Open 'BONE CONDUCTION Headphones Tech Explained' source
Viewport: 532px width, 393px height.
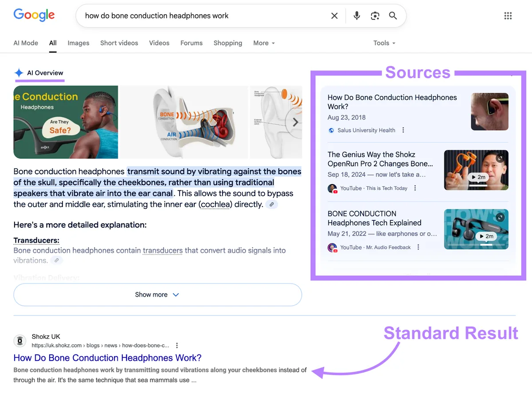pos(375,218)
